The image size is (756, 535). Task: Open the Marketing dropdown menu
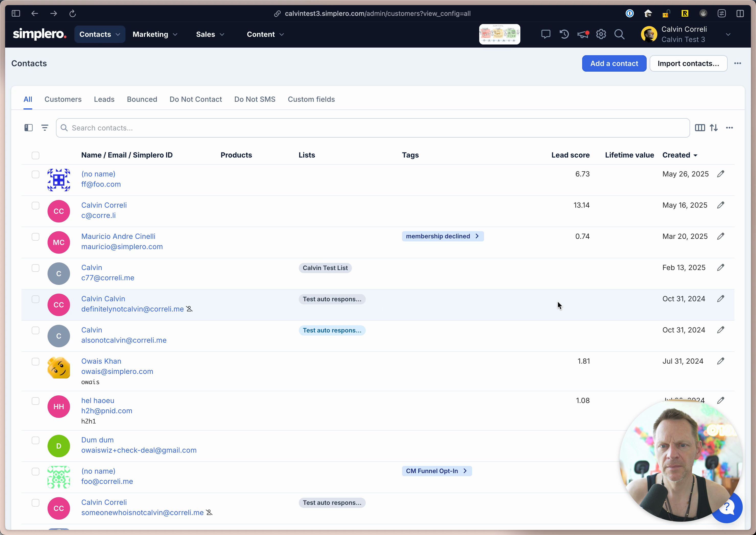click(155, 34)
